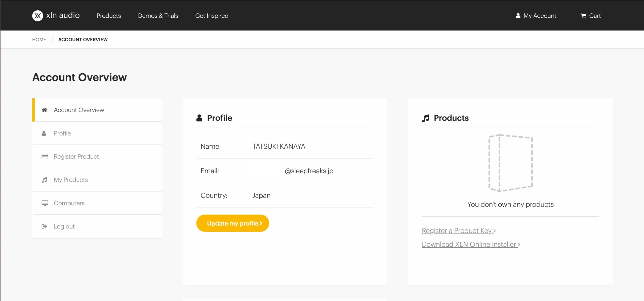This screenshot has width=644, height=301.
Task: Select Profile in the sidebar
Action: 97,133
